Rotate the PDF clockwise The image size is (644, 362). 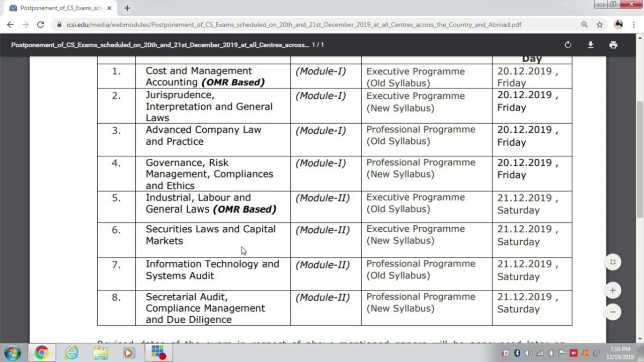[568, 45]
